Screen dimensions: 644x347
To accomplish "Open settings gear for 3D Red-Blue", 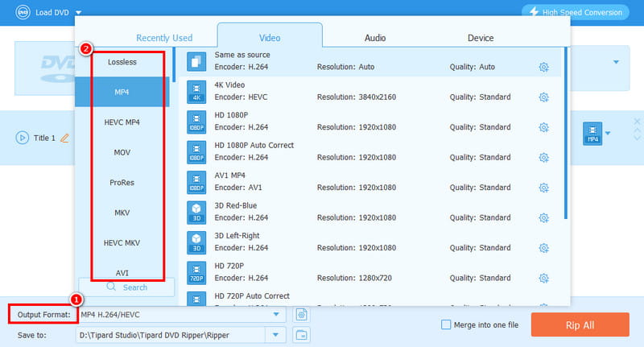I will pos(544,217).
